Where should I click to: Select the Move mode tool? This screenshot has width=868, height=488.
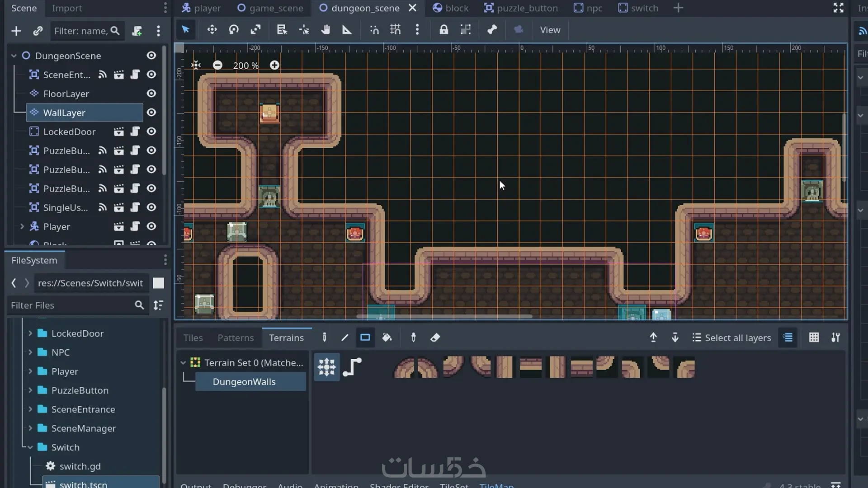[212, 30]
